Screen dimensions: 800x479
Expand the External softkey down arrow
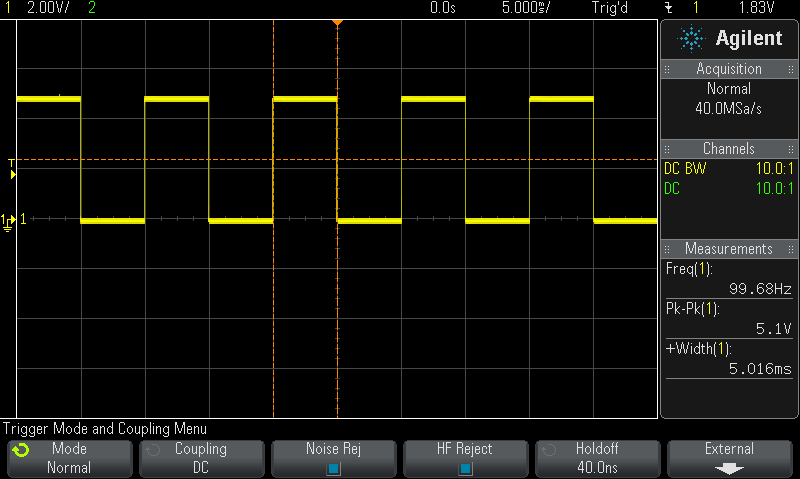point(729,467)
